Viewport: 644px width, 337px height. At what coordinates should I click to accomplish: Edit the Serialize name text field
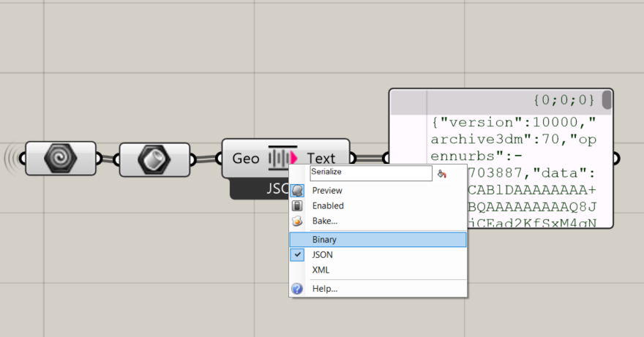click(x=371, y=173)
